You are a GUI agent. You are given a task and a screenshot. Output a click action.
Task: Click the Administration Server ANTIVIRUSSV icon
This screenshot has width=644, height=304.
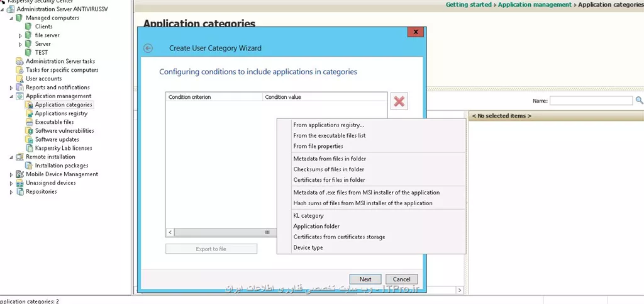pyautogui.click(x=11, y=9)
